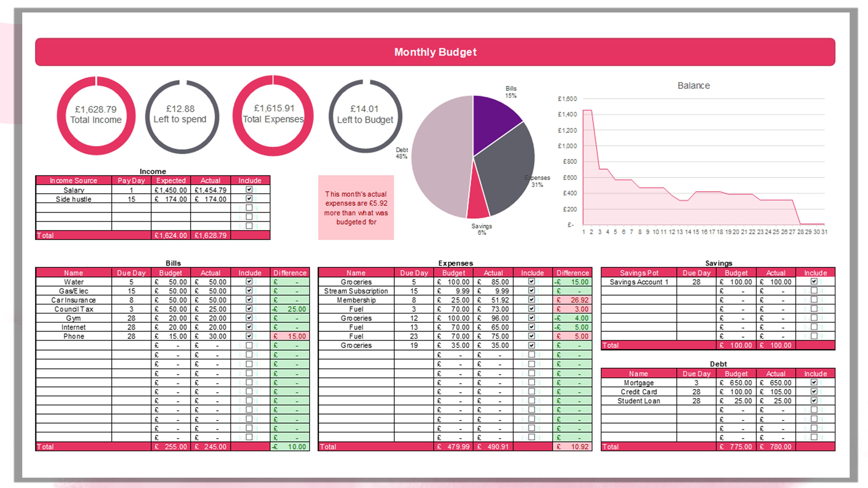Click the Council Tax difference cell

[x=290, y=309]
